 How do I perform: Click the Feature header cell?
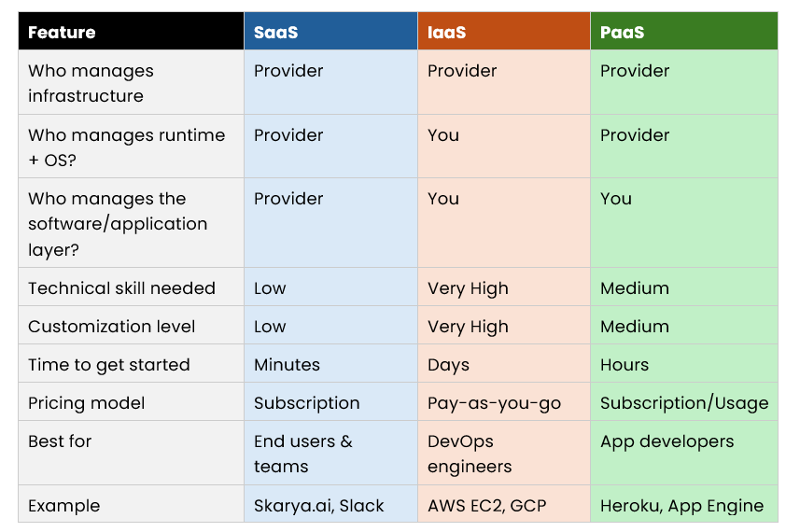pos(62,33)
